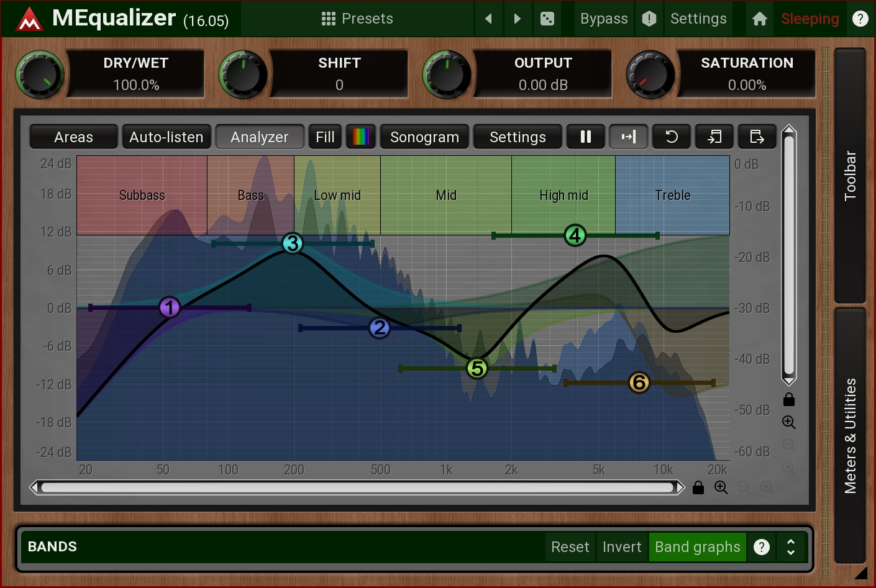Image resolution: width=876 pixels, height=588 pixels.
Task: Click the import graph icon
Action: pos(714,137)
